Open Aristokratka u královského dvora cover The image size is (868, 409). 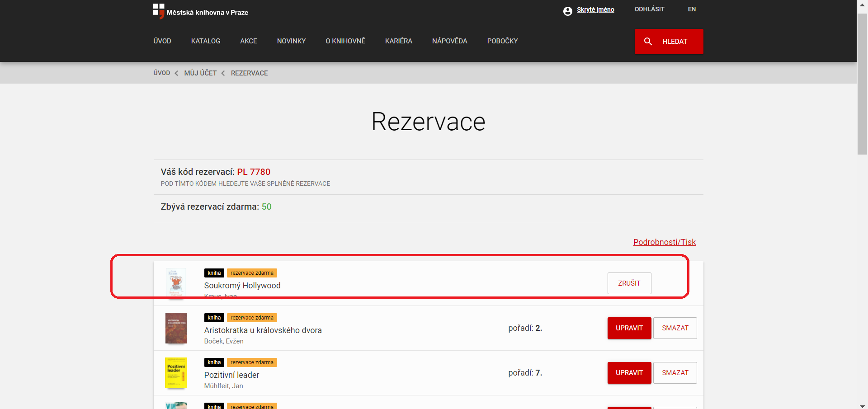pyautogui.click(x=176, y=328)
